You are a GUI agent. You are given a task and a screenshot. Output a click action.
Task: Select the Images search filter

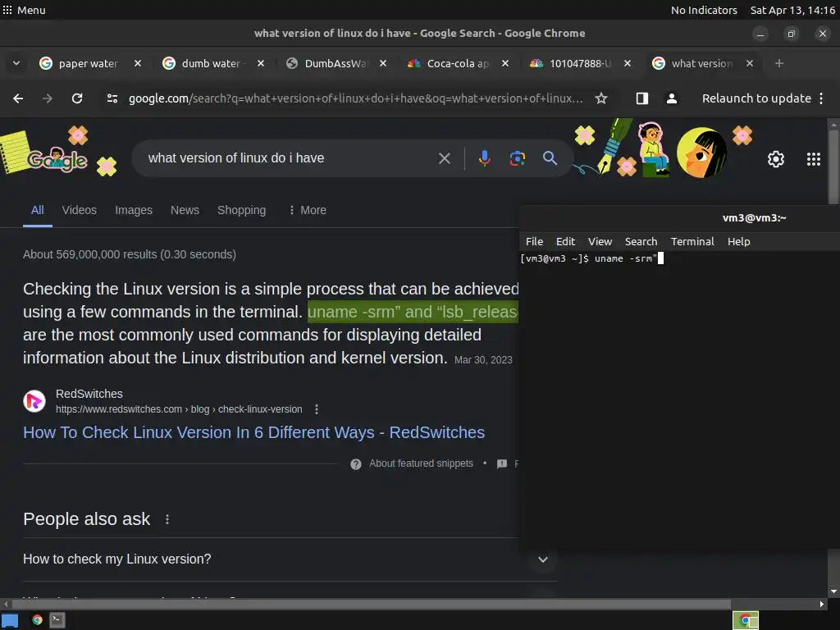[134, 210]
